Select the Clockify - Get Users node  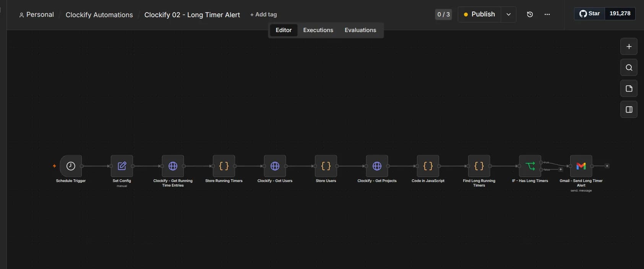[x=275, y=166]
